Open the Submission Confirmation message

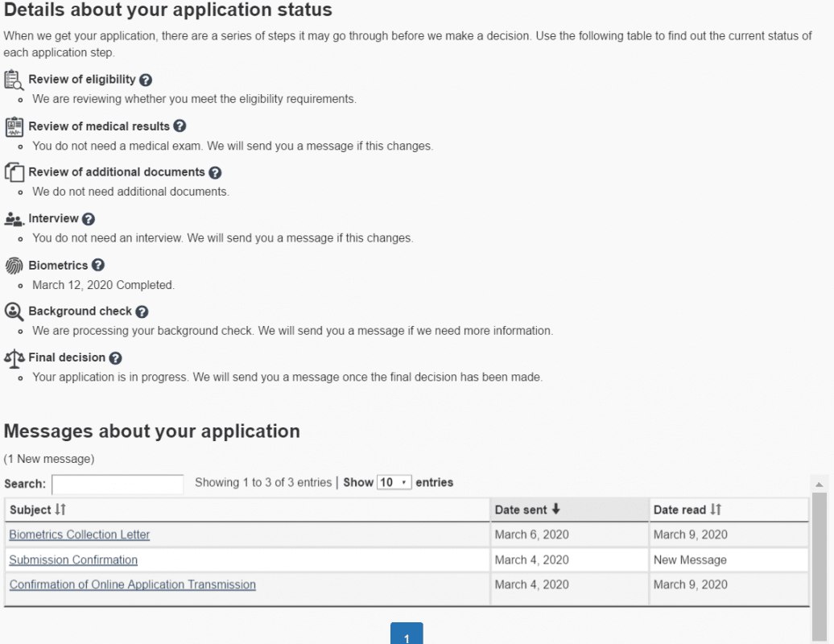pos(73,559)
